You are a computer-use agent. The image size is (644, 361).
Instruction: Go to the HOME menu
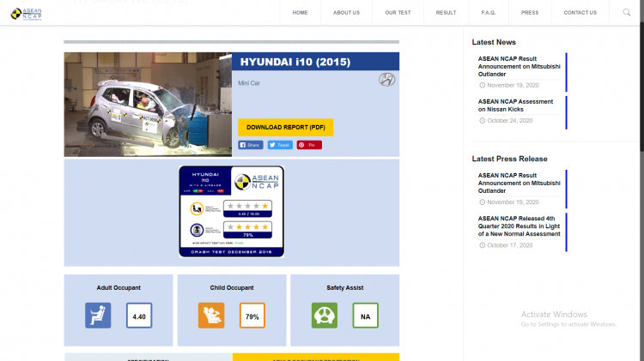coord(300,13)
